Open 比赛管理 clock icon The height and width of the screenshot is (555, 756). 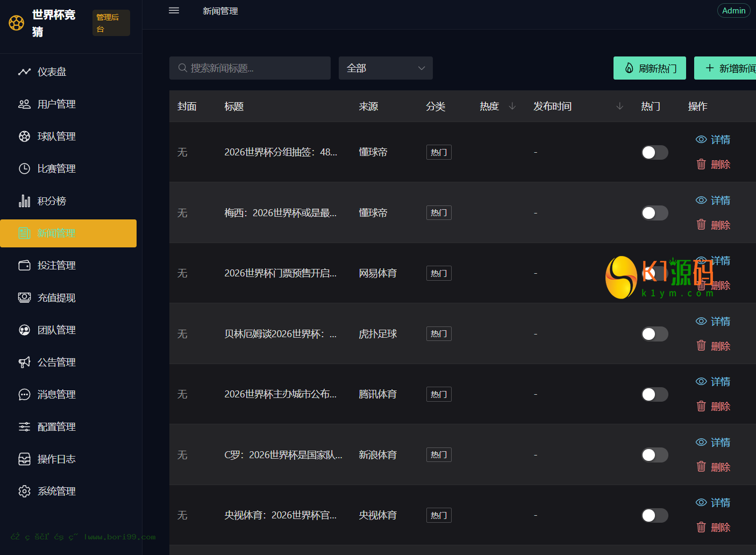24,168
